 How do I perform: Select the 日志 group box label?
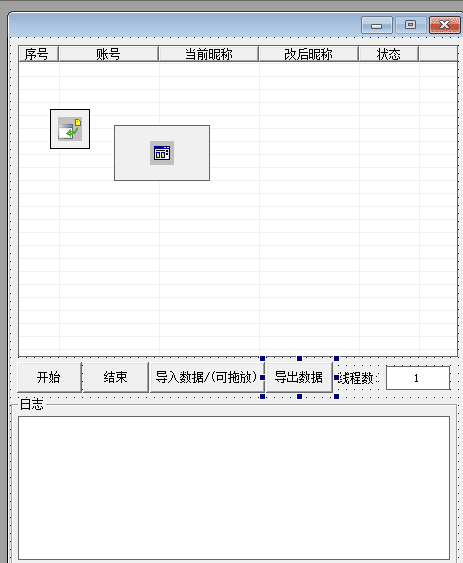[31, 404]
